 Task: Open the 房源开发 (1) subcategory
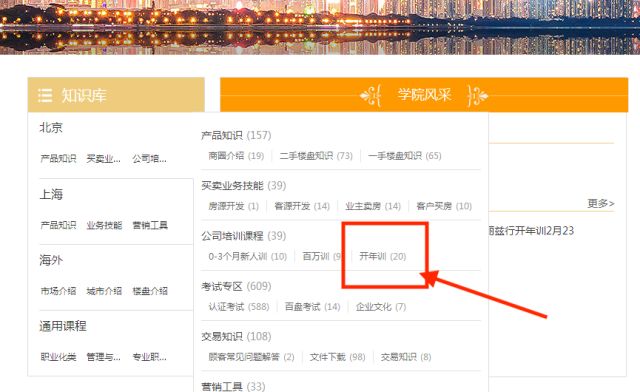point(233,206)
